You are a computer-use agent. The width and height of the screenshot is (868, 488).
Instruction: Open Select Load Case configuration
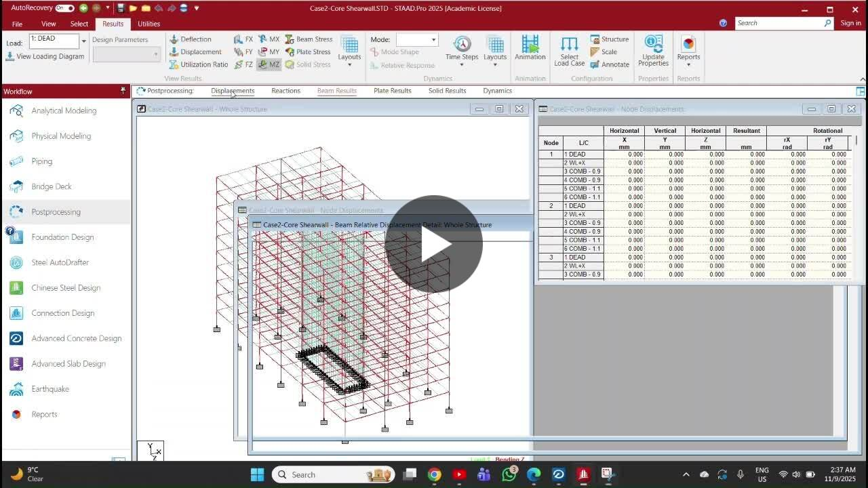[x=570, y=52]
